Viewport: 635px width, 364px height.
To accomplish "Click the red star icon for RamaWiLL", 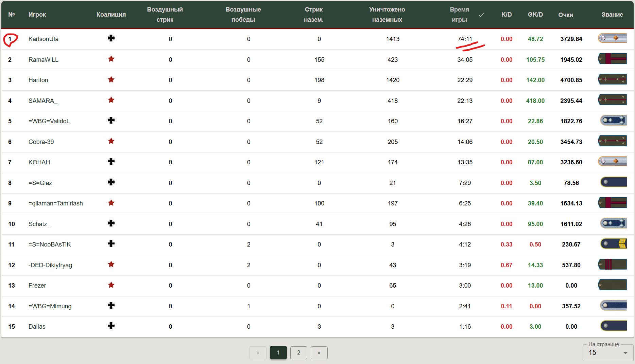I will [x=111, y=59].
